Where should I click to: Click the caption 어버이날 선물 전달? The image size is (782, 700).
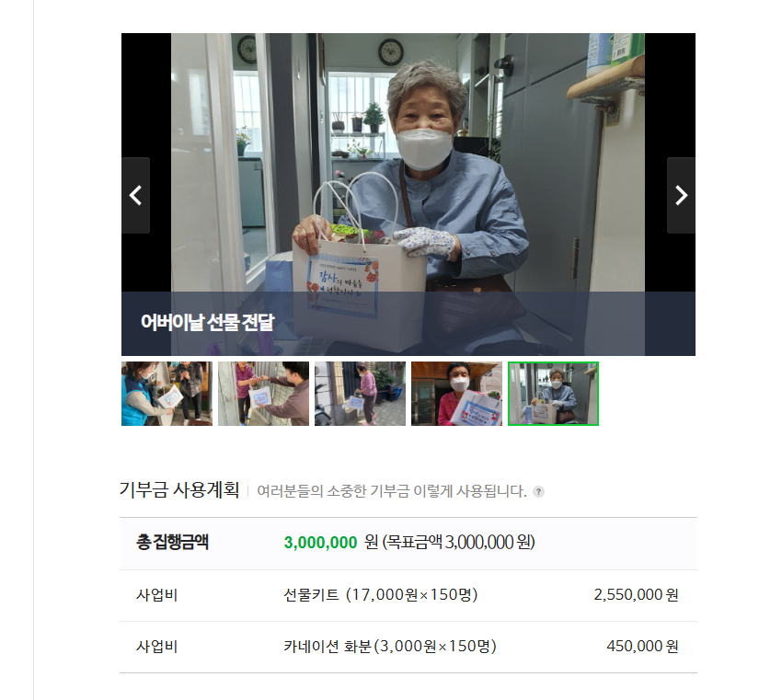coord(207,322)
